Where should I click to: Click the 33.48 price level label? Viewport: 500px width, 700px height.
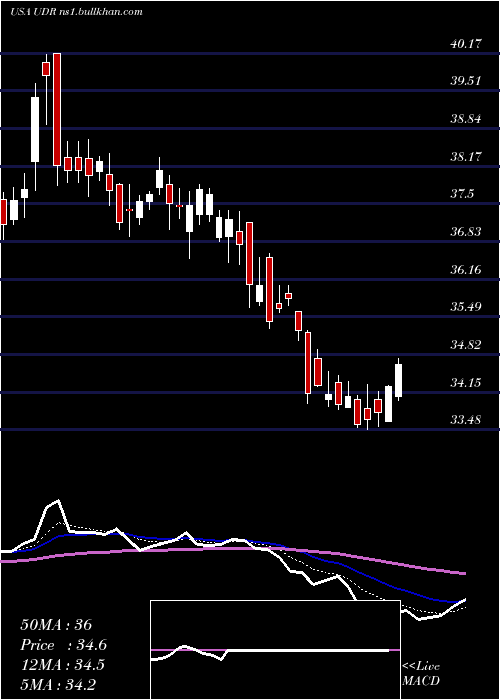[x=466, y=420]
